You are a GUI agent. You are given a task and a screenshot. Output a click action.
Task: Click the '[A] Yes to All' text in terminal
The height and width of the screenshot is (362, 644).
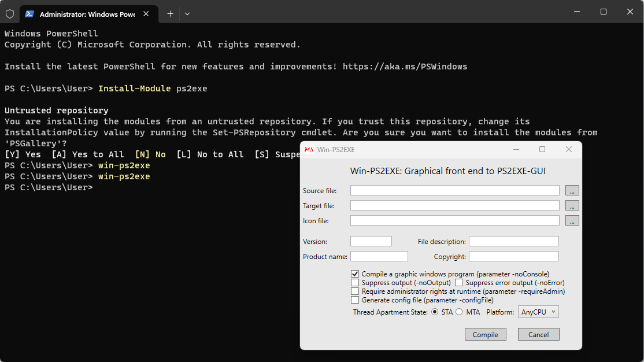tap(88, 154)
